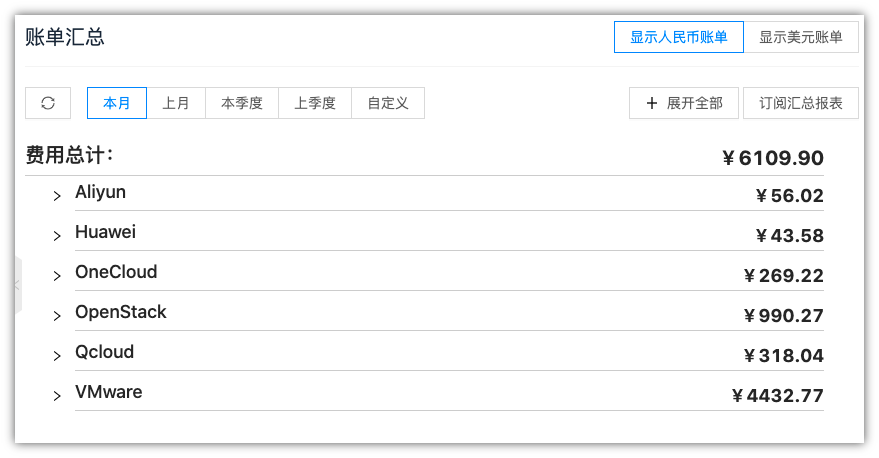
Task: Expand the Aliyun row chevron
Action: point(57,195)
